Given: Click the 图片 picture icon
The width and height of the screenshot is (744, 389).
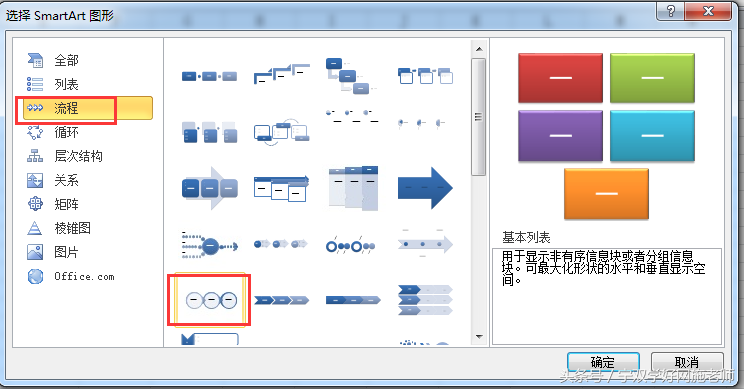Looking at the screenshot, I should [35, 252].
